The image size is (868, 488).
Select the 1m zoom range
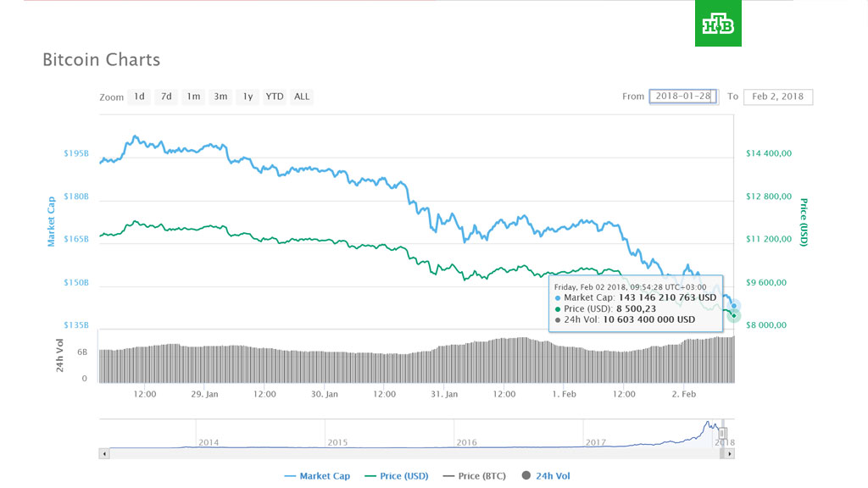[x=193, y=97]
